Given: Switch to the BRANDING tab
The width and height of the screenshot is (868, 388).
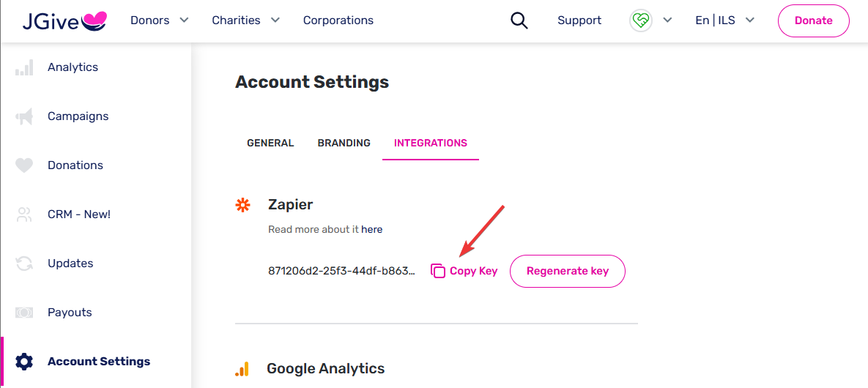Looking at the screenshot, I should (344, 143).
